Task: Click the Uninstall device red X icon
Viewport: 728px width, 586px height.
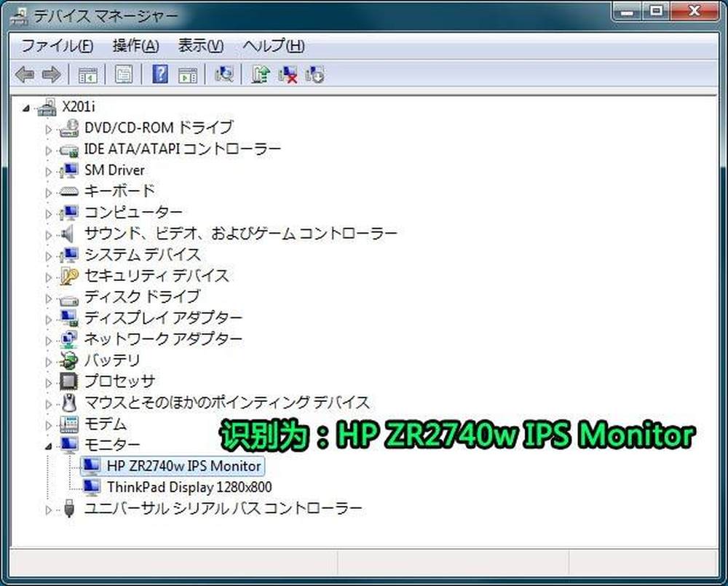Action: click(288, 74)
